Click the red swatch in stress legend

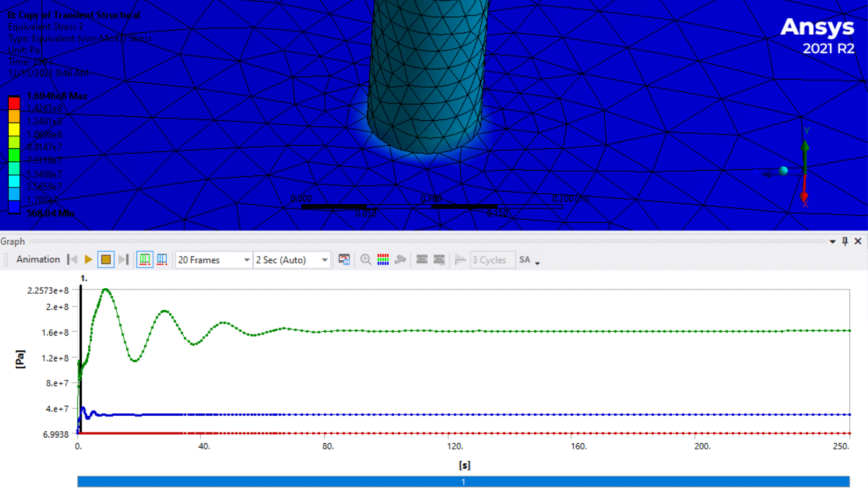[14, 102]
